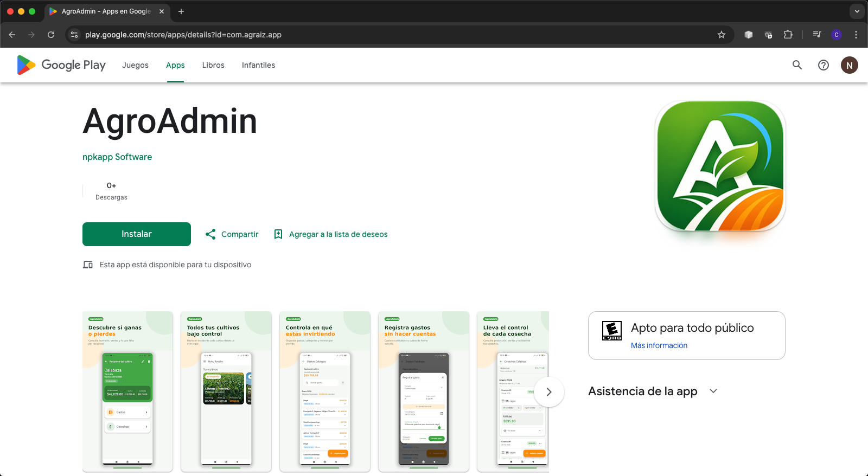868x476 pixels.
Task: Go forward in browser history
Action: coord(31,35)
